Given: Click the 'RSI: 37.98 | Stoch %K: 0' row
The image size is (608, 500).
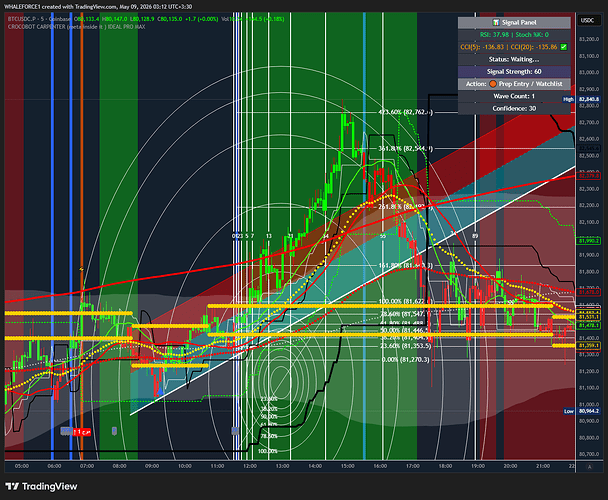Looking at the screenshot, I should point(514,35).
